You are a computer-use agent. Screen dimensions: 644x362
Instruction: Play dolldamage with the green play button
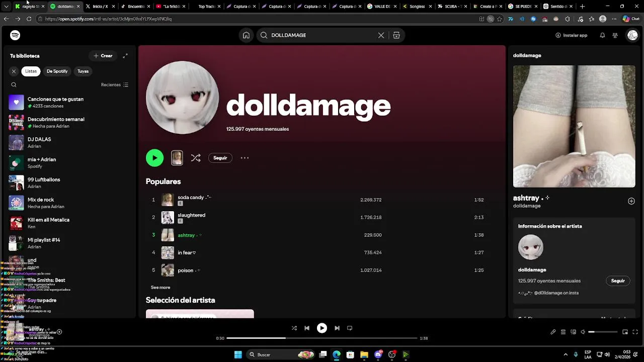point(154,158)
